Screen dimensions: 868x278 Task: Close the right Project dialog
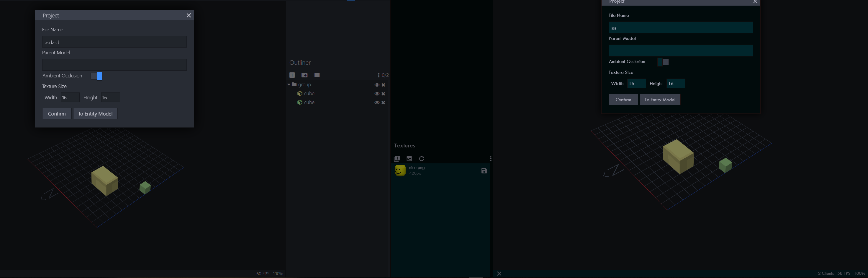pyautogui.click(x=755, y=2)
